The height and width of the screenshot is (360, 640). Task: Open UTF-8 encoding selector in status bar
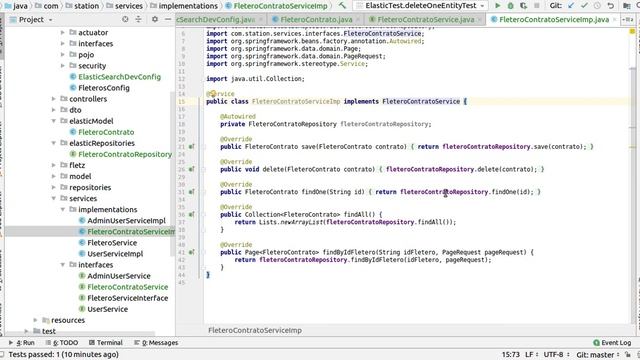(x=557, y=355)
